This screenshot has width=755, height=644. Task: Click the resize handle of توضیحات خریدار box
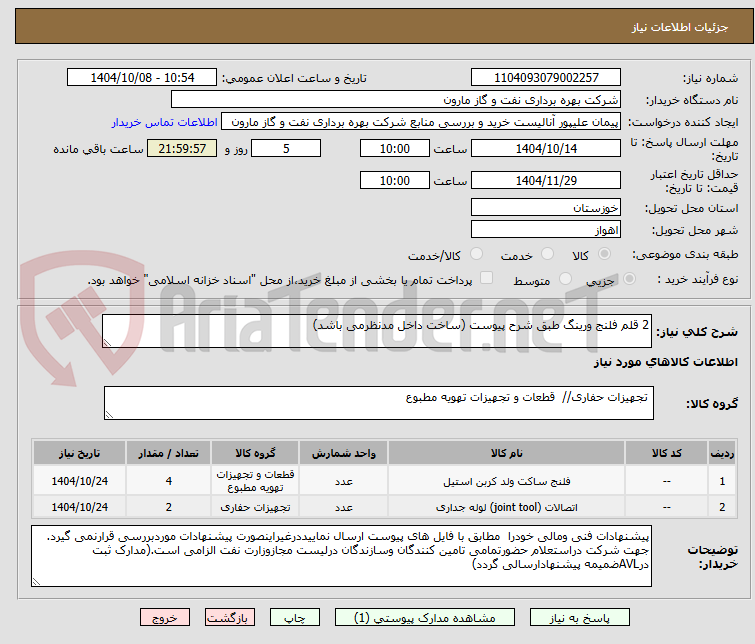click(36, 582)
